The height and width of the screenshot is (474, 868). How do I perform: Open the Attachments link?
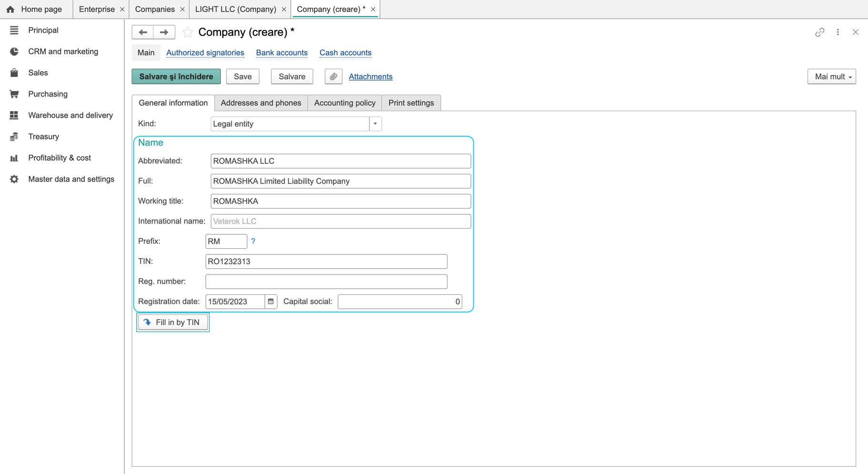(x=370, y=76)
